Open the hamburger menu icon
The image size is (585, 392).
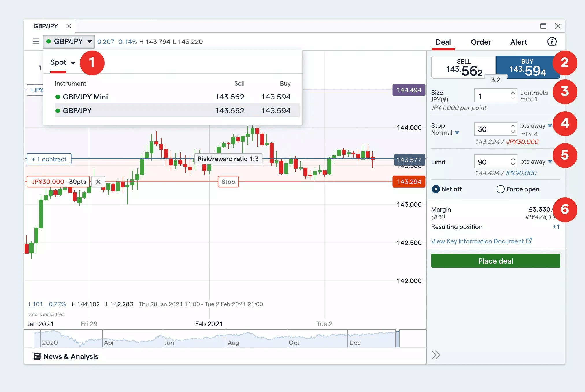[x=36, y=41]
